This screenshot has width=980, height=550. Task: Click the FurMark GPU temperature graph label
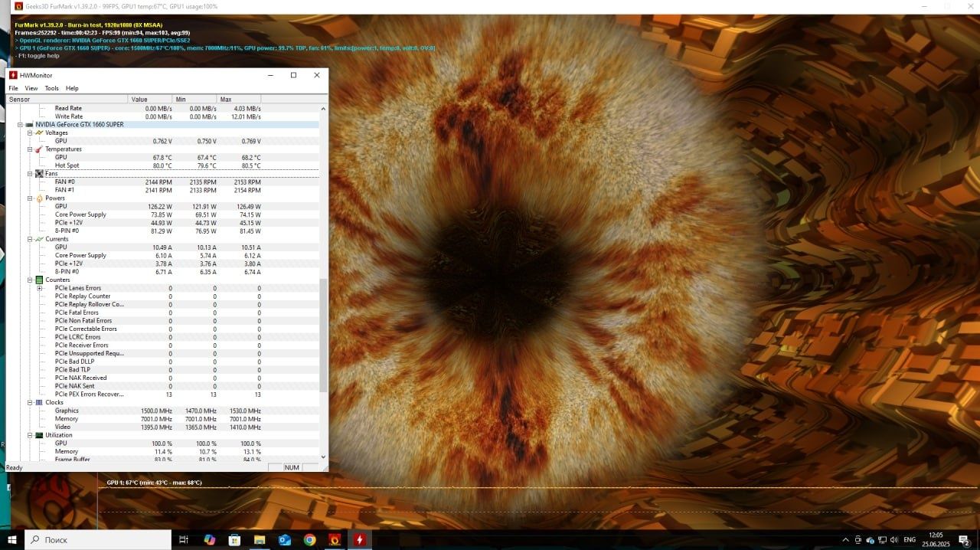tap(154, 483)
